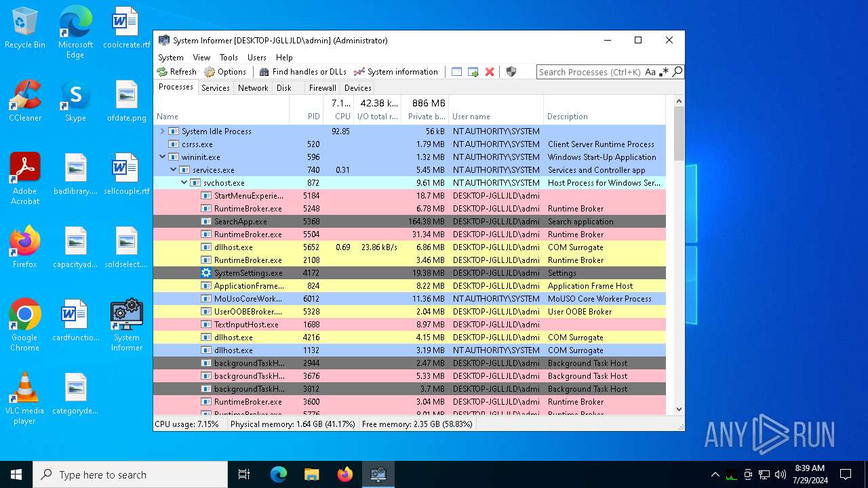Viewport: 868px width, 488px height.
Task: Select the Processes tab
Action: point(176,87)
